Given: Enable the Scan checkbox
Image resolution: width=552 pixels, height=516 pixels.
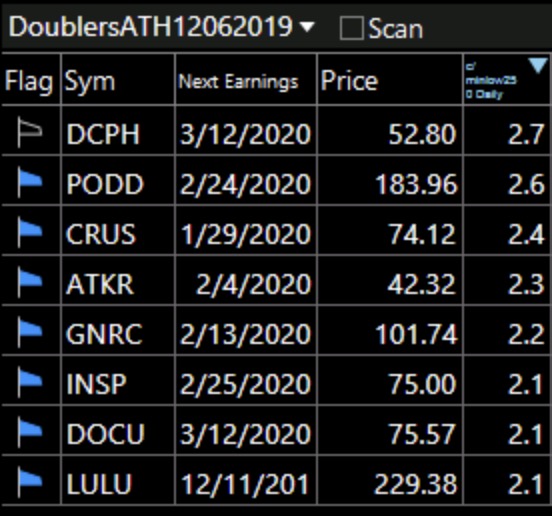Looking at the screenshot, I should pyautogui.click(x=351, y=28).
